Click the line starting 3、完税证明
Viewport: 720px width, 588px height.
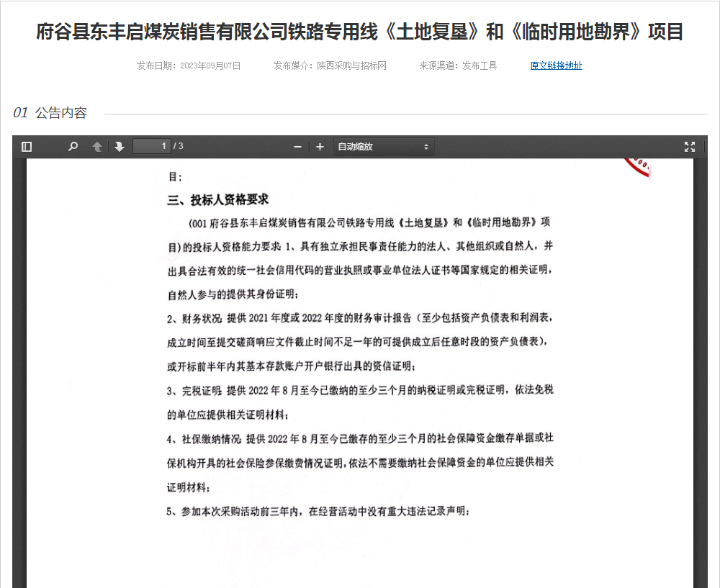(360, 390)
